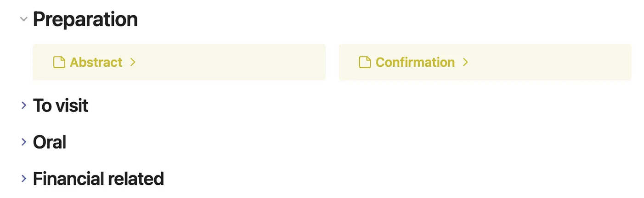Image resolution: width=644 pixels, height=198 pixels.
Task: Open the Confirmation page link
Action: coord(415,62)
